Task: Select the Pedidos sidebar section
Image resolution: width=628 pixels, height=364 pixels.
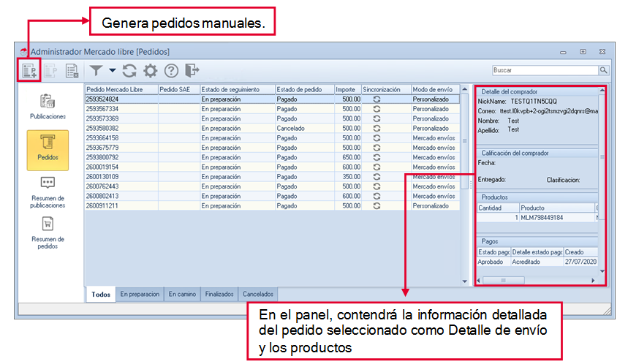Action: [48, 150]
